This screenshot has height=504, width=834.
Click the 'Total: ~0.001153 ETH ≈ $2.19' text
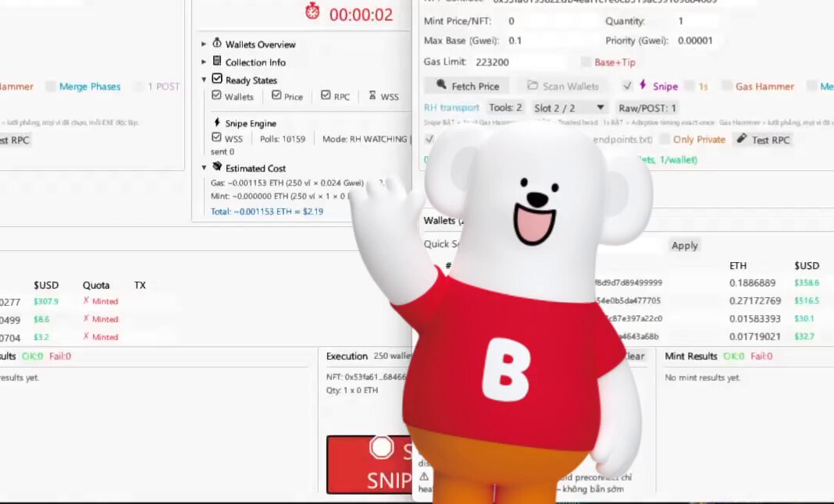click(x=266, y=211)
